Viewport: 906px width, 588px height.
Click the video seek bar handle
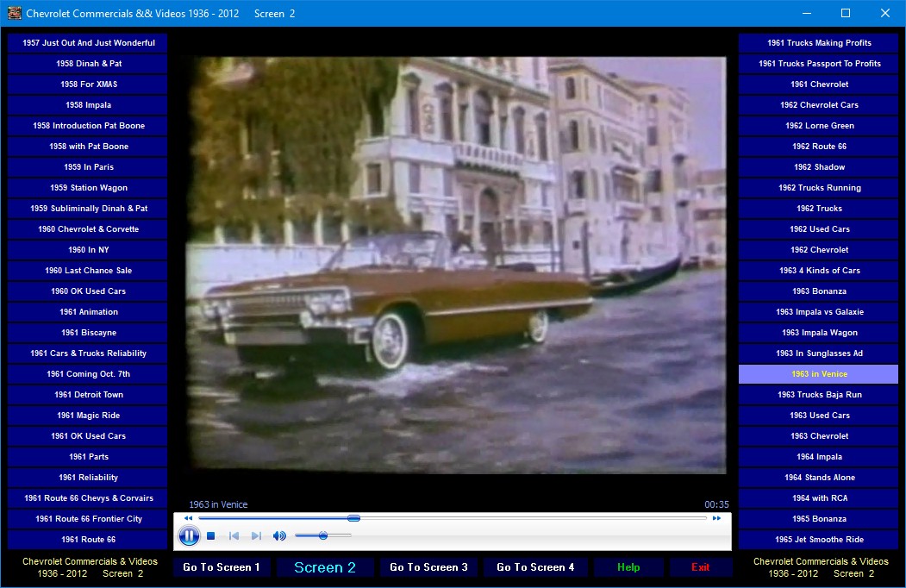(353, 518)
